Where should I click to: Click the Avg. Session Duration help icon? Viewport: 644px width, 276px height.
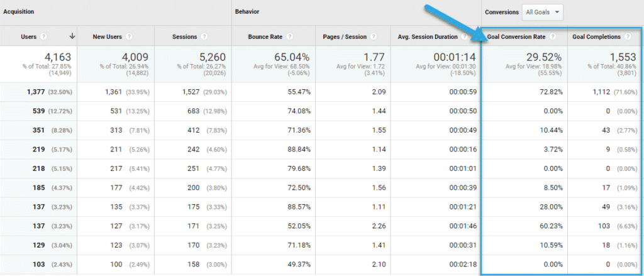(465, 36)
